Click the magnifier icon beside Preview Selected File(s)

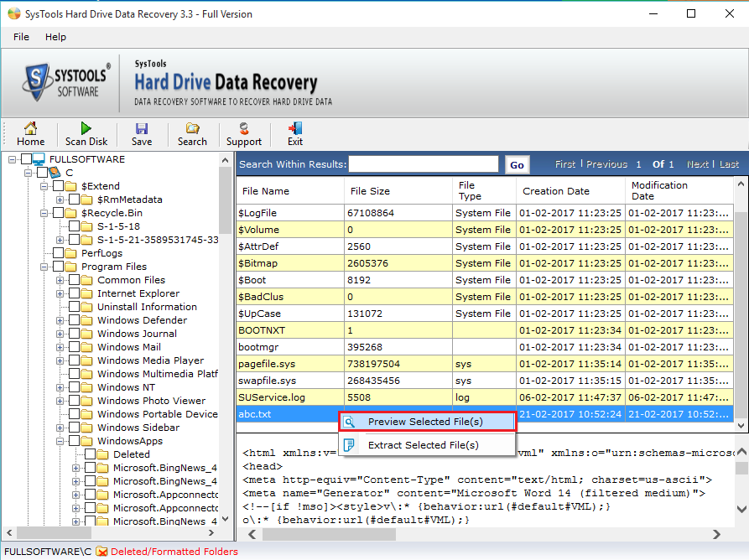point(349,422)
